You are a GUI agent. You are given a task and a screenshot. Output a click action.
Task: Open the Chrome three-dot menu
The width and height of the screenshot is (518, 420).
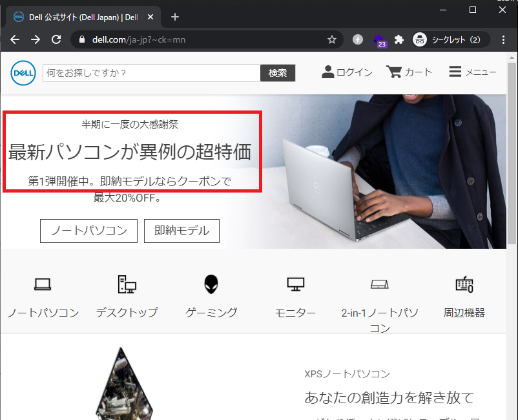pyautogui.click(x=502, y=39)
